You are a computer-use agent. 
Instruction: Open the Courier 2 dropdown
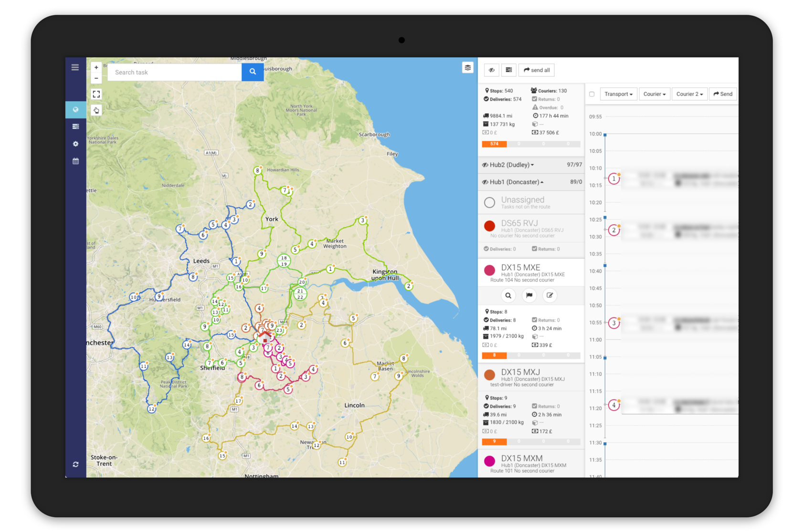coord(689,94)
